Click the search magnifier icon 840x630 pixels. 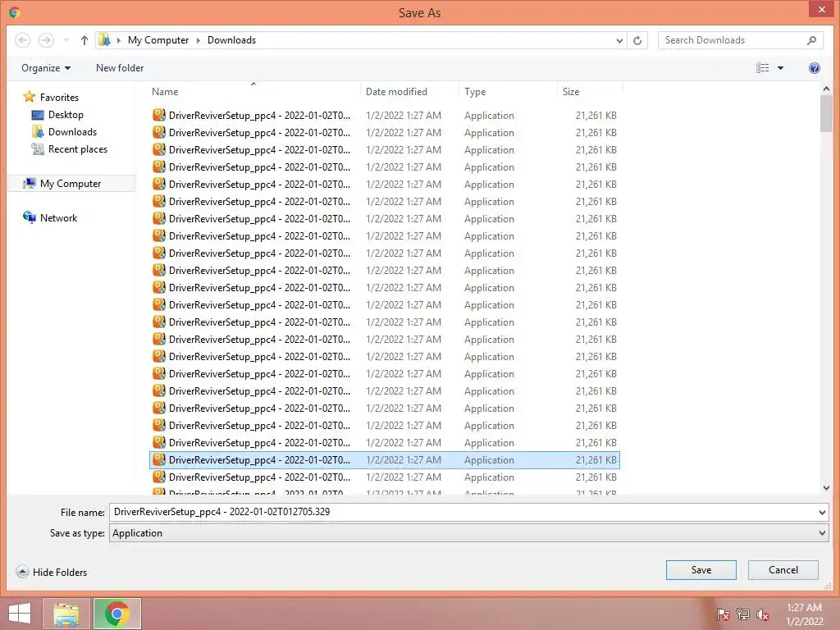[x=811, y=40]
